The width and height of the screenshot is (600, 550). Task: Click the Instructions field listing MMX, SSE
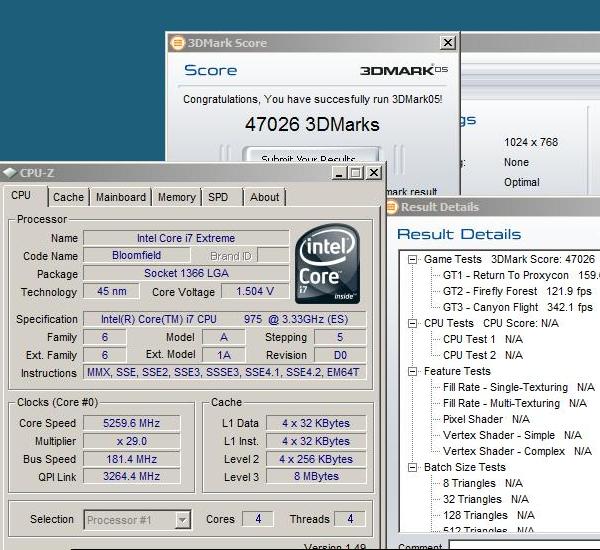coord(225,372)
